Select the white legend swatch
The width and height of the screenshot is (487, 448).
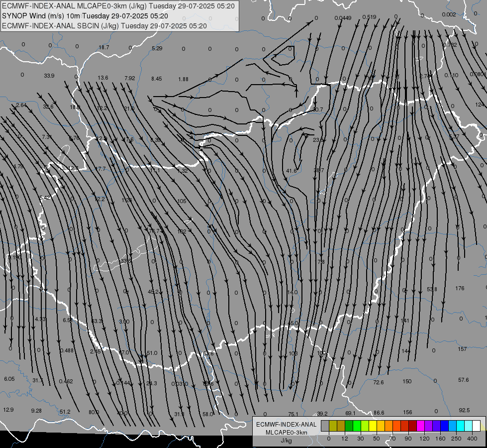(476, 426)
